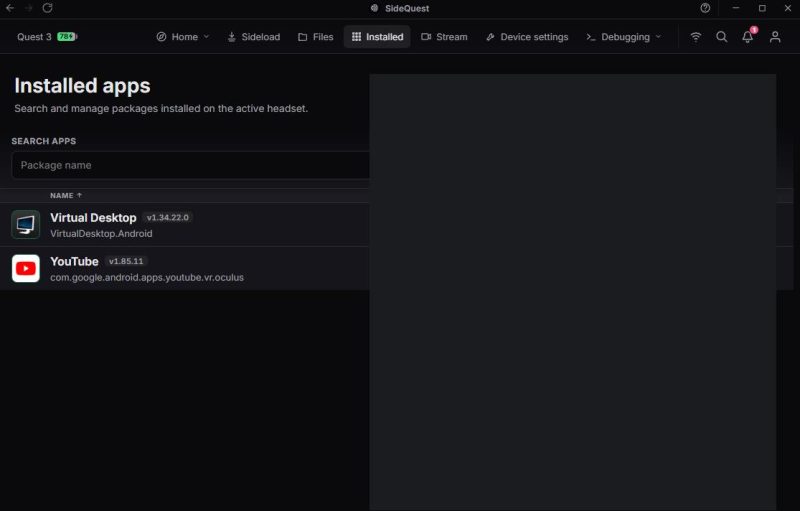800x511 pixels.
Task: Click the forward arrow in the title bar
Action: 29,8
